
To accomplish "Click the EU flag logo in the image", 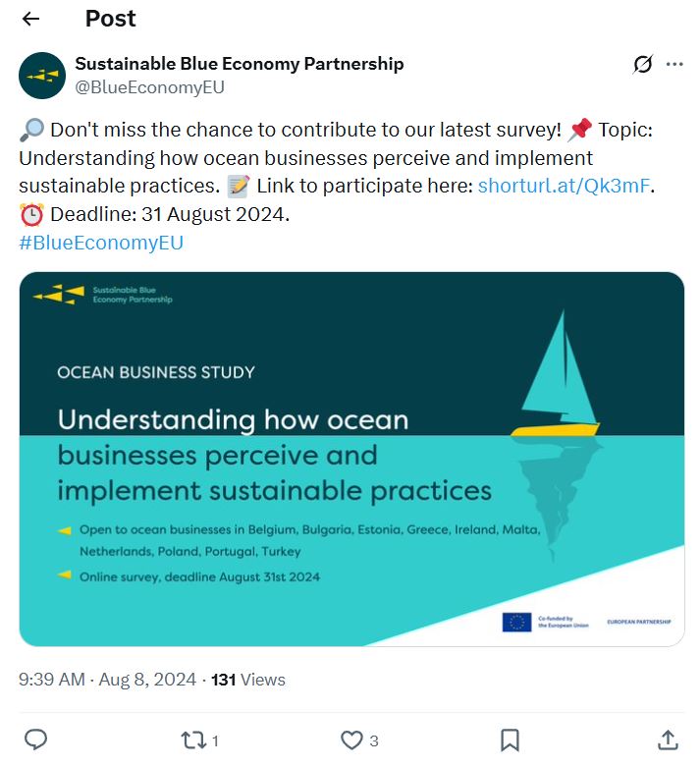I will [516, 622].
